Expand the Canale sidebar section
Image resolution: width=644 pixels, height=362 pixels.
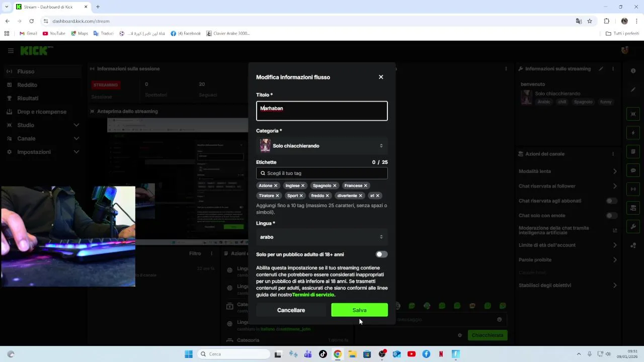click(43, 138)
